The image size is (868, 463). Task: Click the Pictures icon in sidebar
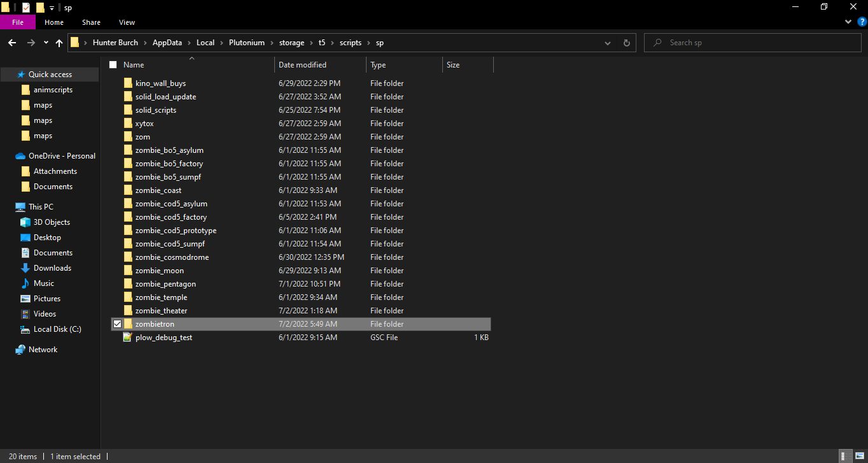click(25, 299)
